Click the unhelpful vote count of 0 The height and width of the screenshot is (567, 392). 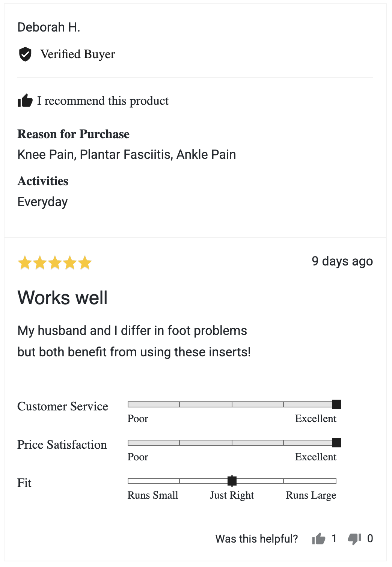(x=370, y=539)
